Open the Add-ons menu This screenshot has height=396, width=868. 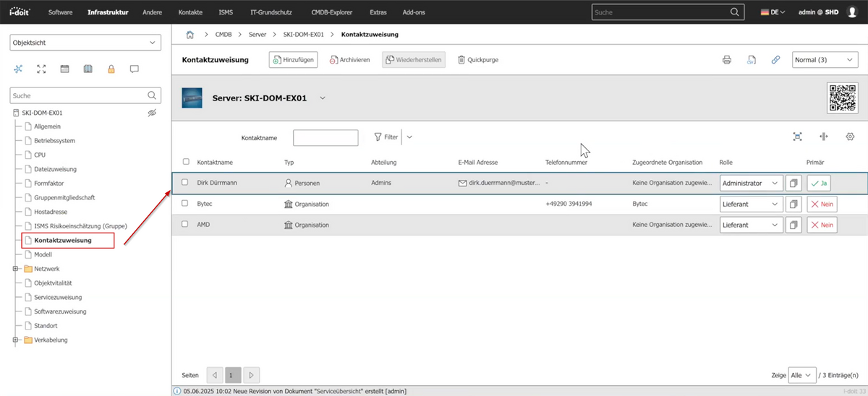pyautogui.click(x=415, y=12)
